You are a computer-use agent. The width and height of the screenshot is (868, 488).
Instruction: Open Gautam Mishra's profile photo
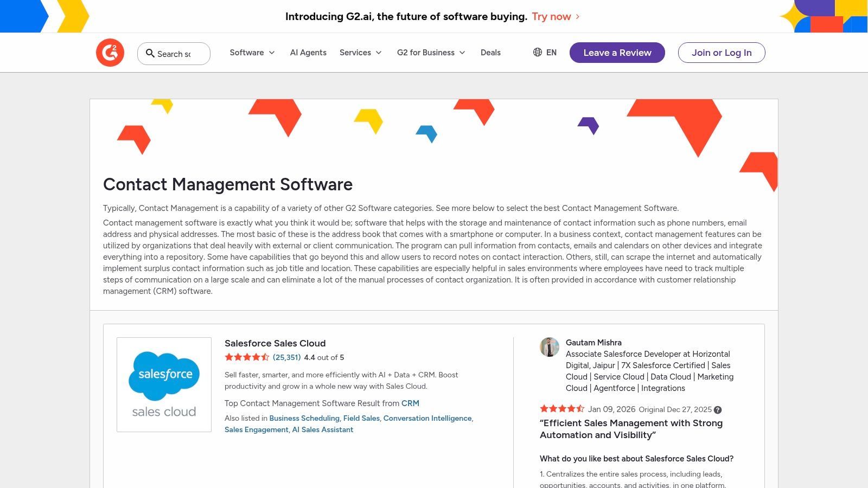pyautogui.click(x=550, y=347)
